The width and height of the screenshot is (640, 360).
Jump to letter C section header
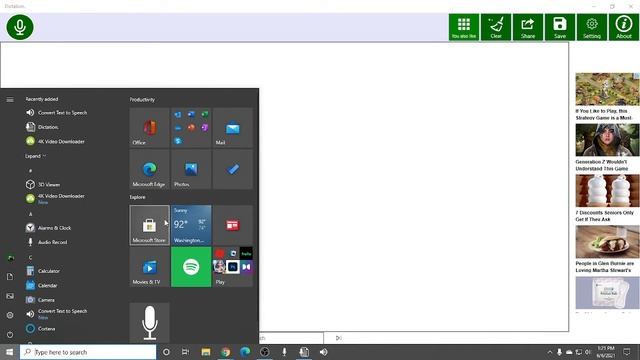coord(30,257)
